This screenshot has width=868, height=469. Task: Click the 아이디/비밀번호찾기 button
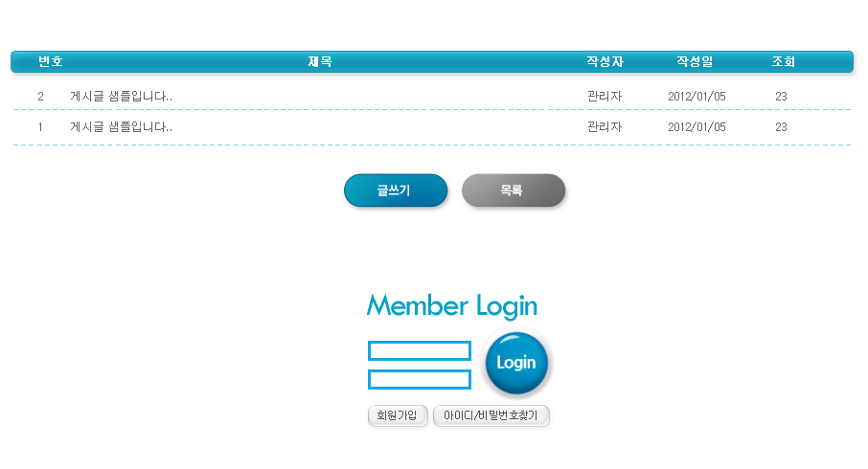(491, 415)
